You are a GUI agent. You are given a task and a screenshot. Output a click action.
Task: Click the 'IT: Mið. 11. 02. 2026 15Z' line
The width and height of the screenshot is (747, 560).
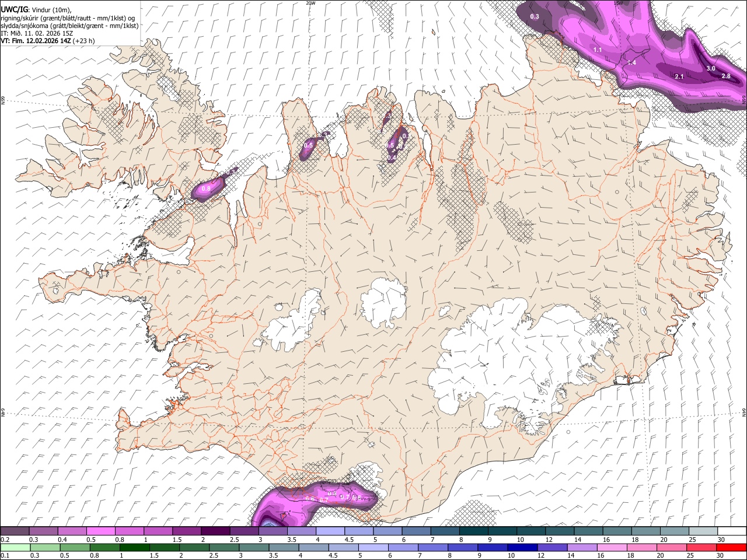click(37, 33)
